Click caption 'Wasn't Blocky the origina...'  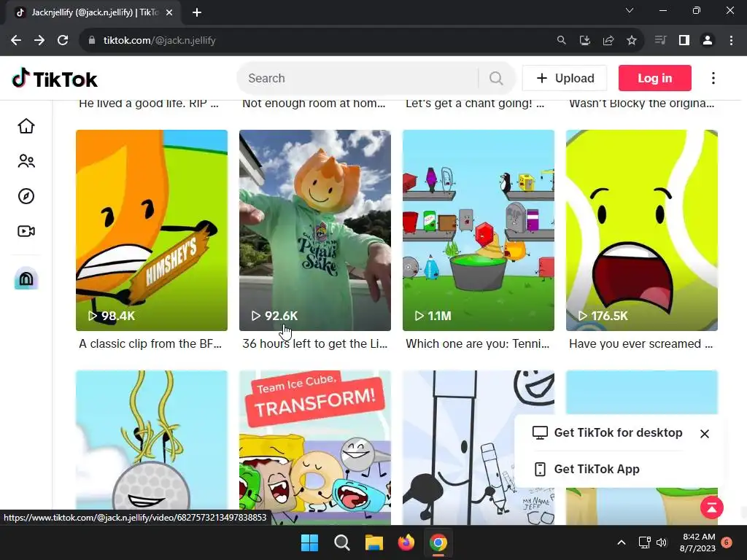click(x=642, y=104)
